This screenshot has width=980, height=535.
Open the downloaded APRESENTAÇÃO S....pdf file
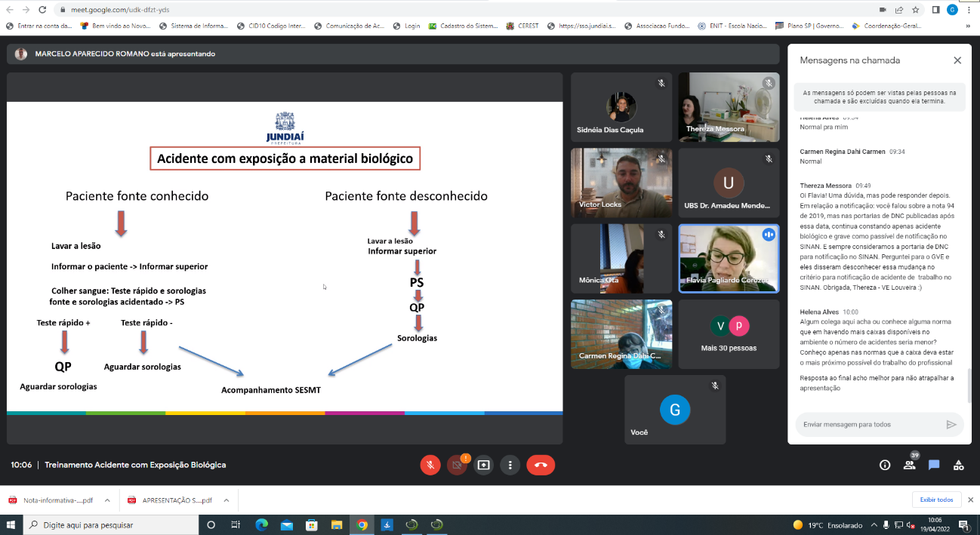pos(170,500)
